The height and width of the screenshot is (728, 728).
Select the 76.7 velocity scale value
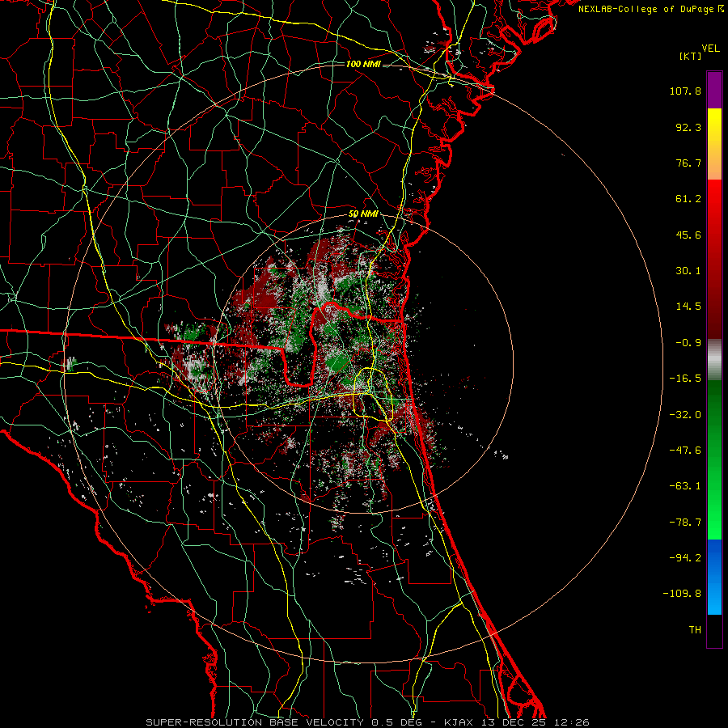(x=688, y=163)
